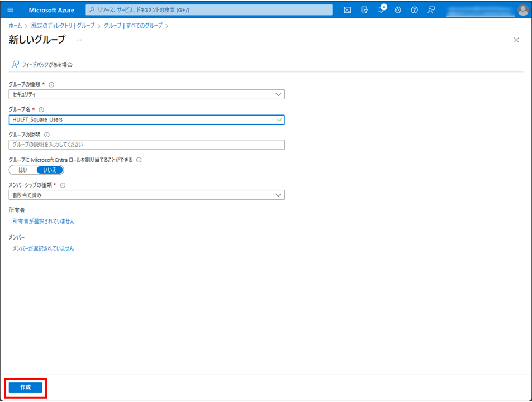Click the info icon next to グループ名

41,110
